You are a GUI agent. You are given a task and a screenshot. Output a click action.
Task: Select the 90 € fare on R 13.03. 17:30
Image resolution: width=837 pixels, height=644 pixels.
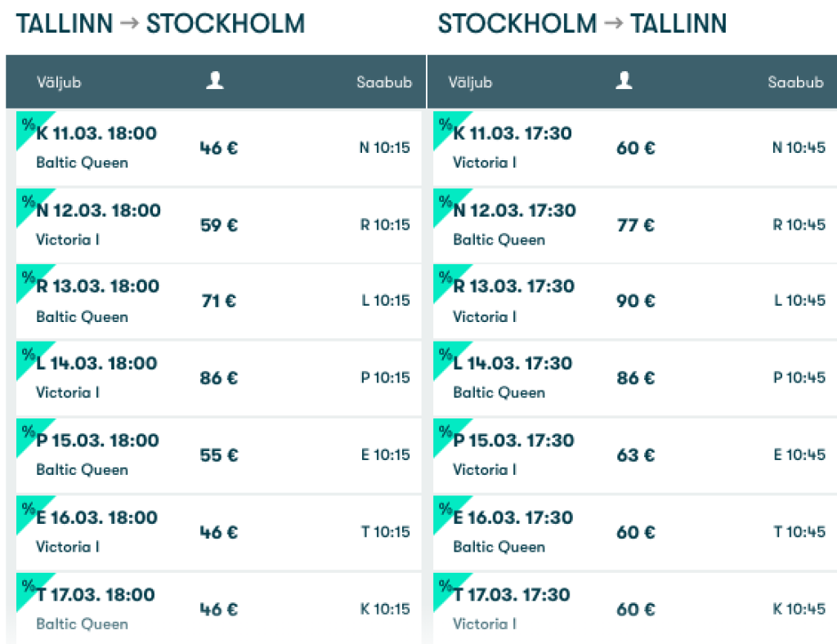pyautogui.click(x=635, y=301)
